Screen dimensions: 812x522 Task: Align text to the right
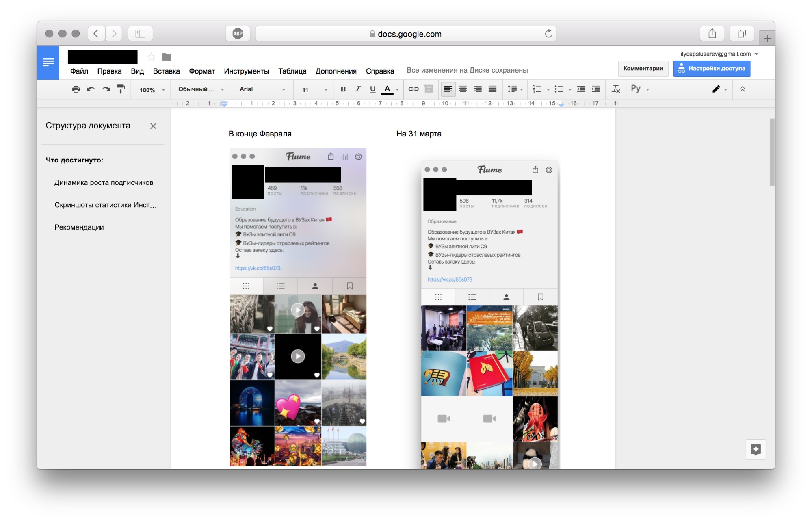tap(478, 89)
